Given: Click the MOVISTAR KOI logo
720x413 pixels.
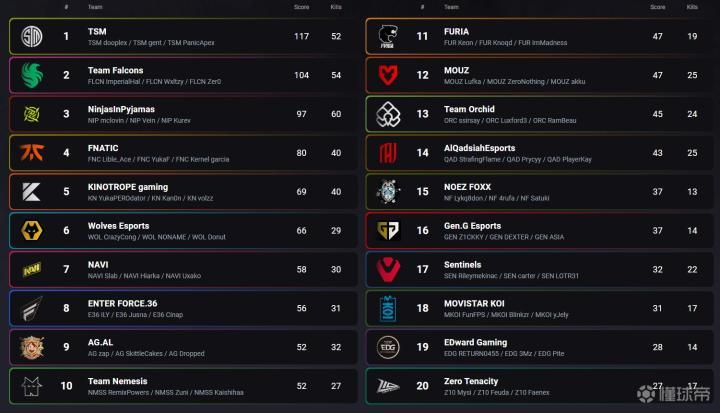Looking at the screenshot, I should click(388, 309).
